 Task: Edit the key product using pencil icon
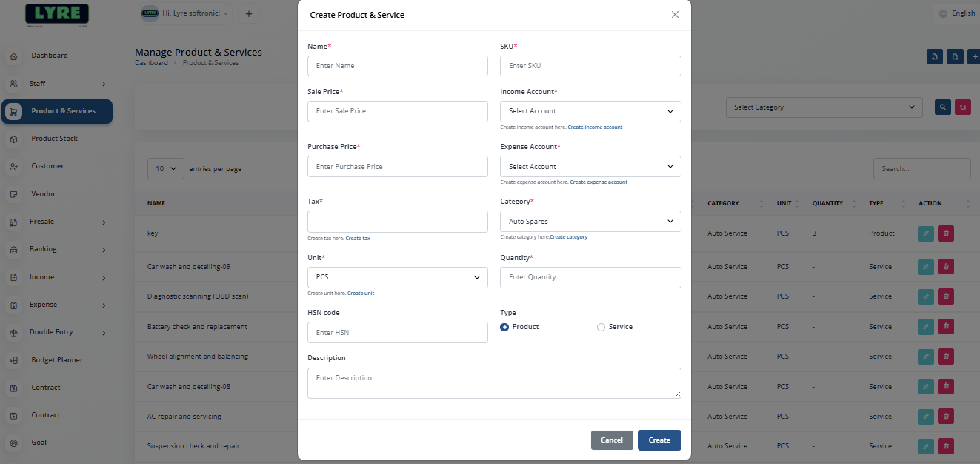point(925,233)
